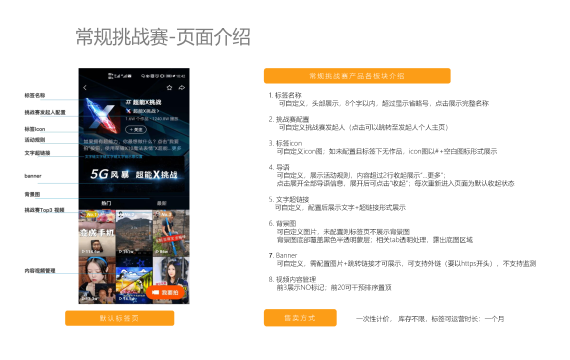Tap the small X initiator avatar
This screenshot has height=360, width=570.
[x=128, y=111]
